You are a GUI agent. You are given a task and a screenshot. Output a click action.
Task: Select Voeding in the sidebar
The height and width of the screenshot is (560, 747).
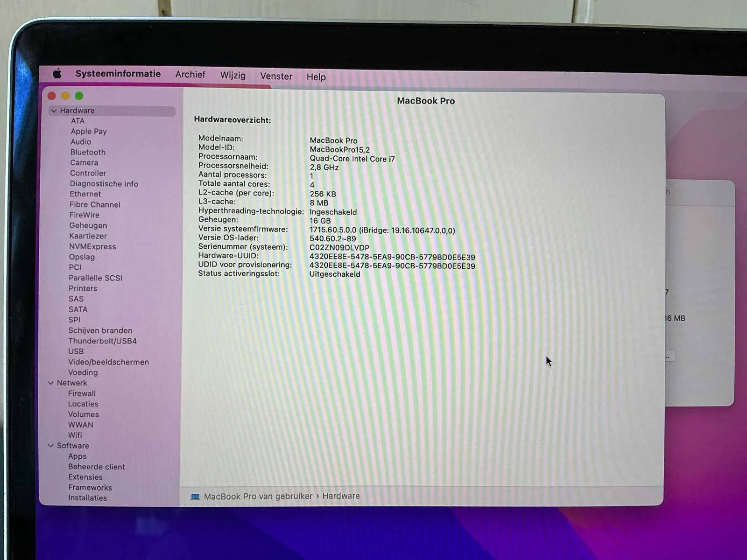coord(83,372)
